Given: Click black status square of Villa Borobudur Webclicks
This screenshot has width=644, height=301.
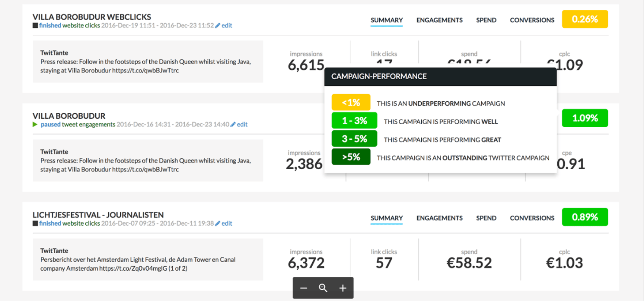Looking at the screenshot, I should tap(35, 26).
